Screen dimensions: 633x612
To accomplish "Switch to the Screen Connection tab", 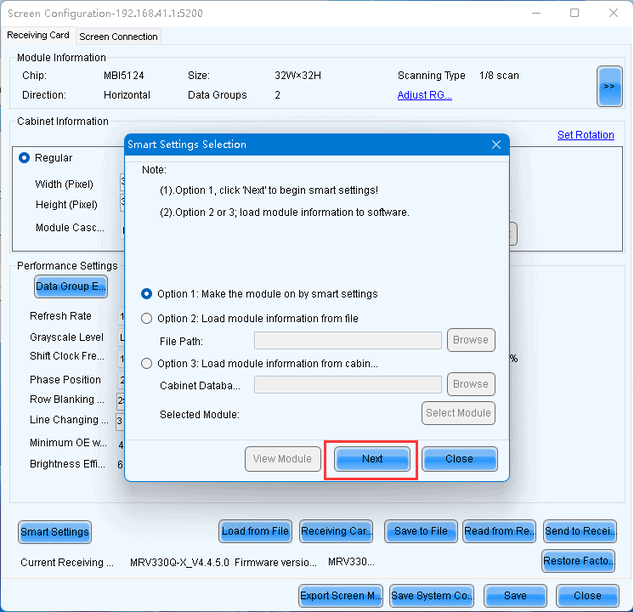I will [118, 37].
